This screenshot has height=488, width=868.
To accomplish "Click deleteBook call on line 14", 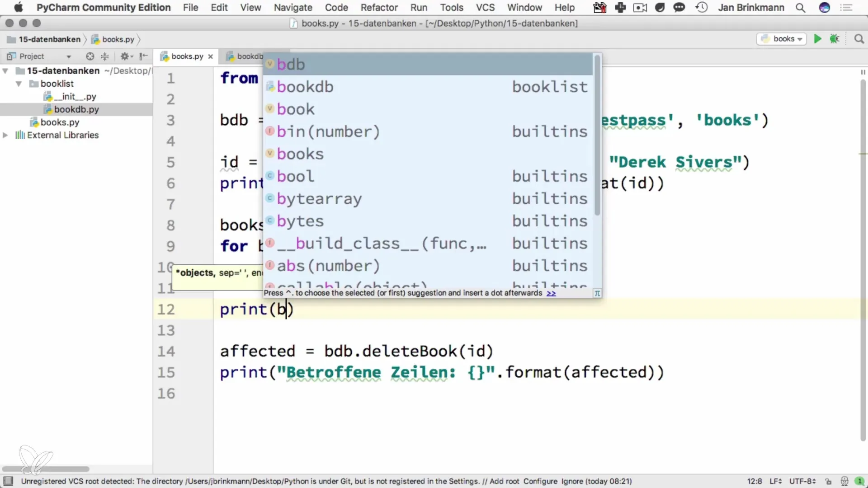I will 410,351.
